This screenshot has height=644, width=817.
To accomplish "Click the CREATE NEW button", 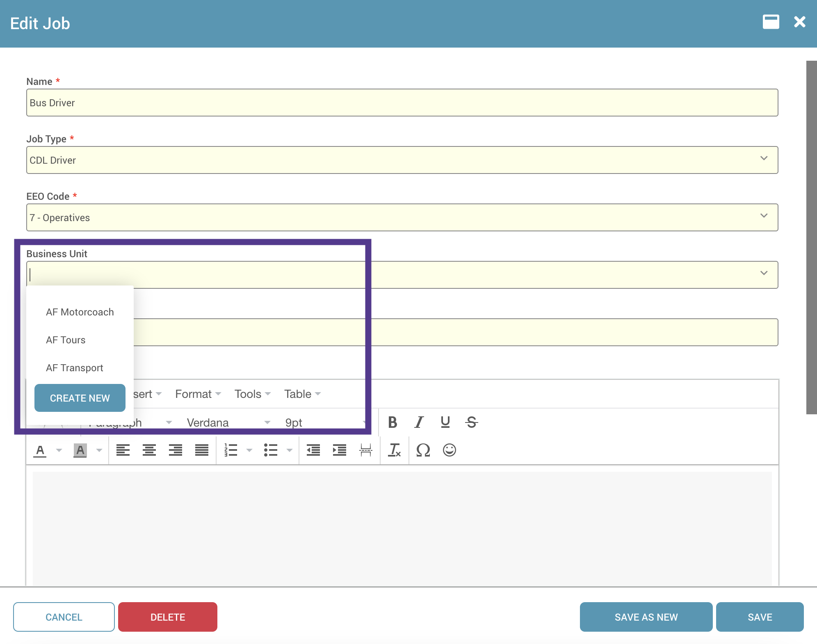I will [x=80, y=398].
